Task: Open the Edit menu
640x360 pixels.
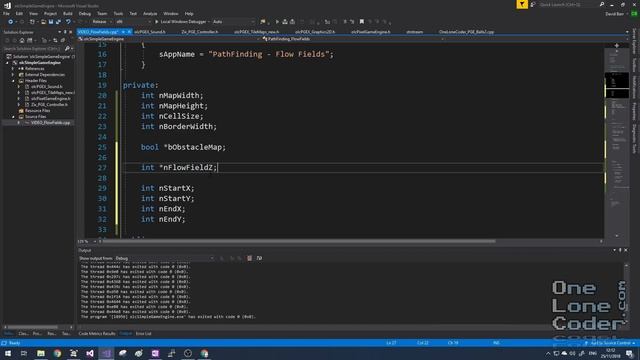Action: (19, 13)
